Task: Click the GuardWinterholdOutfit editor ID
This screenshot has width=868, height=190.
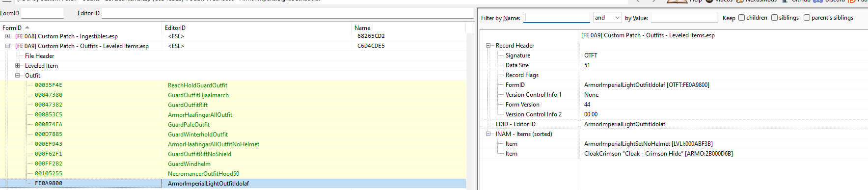Action: point(198,135)
